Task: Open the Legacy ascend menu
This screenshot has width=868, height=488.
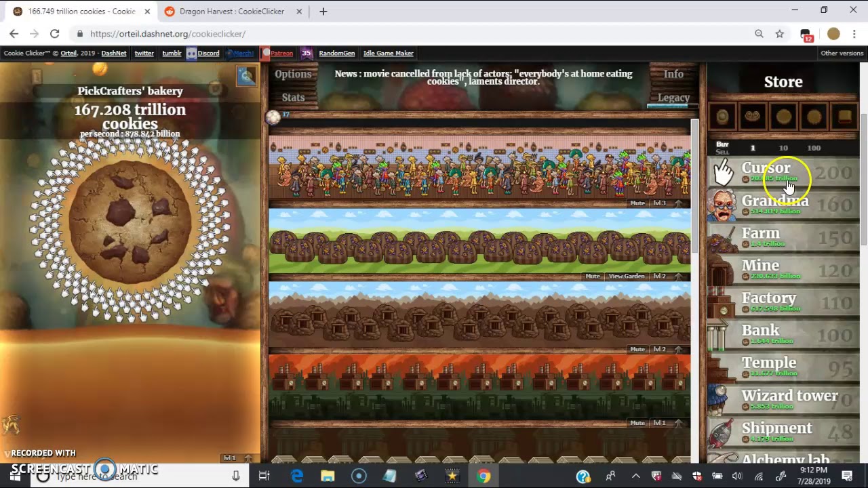Action: pyautogui.click(x=673, y=98)
